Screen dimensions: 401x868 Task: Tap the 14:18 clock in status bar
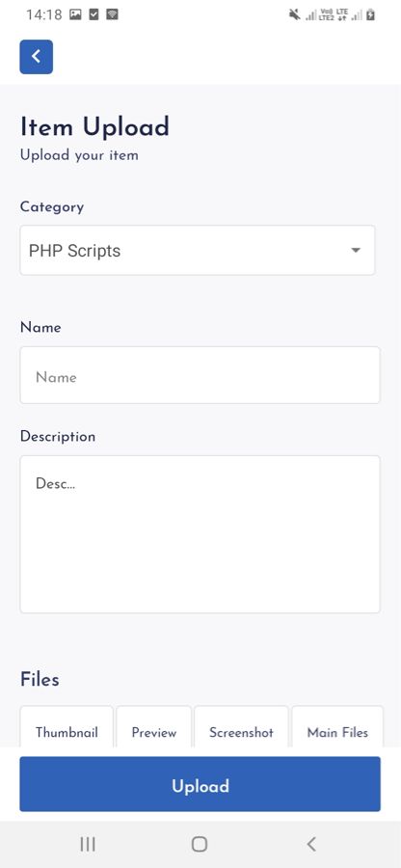click(x=43, y=14)
